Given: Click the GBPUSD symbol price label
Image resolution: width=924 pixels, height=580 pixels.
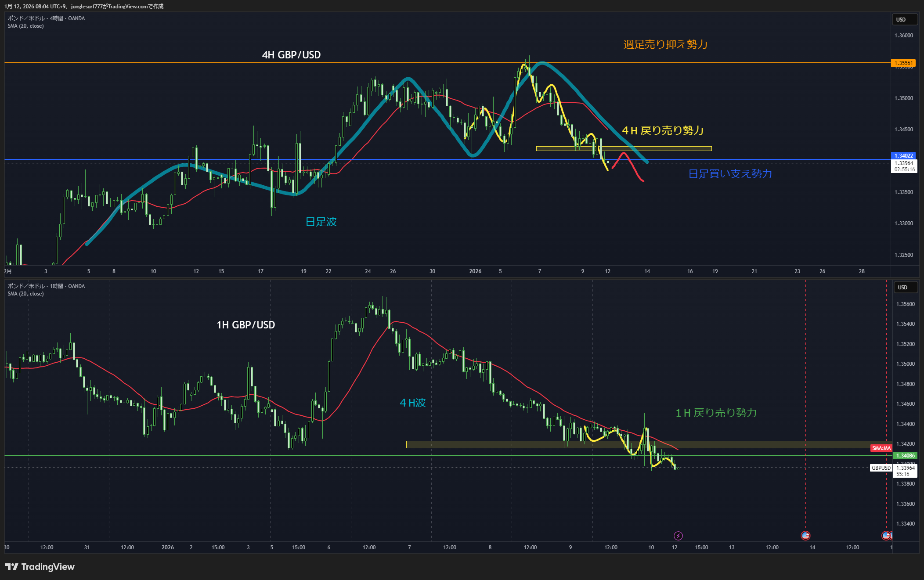Looking at the screenshot, I should click(881, 468).
